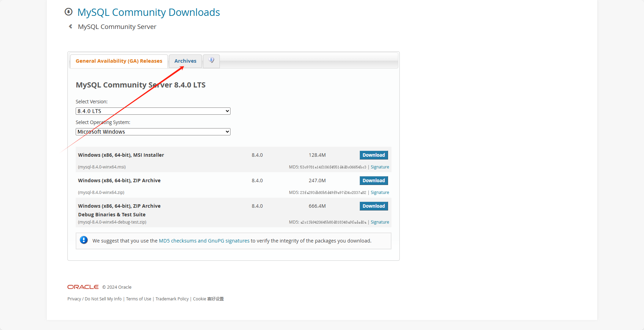Open MySQL Community Downloads heading link
The height and width of the screenshot is (330, 644).
(149, 12)
